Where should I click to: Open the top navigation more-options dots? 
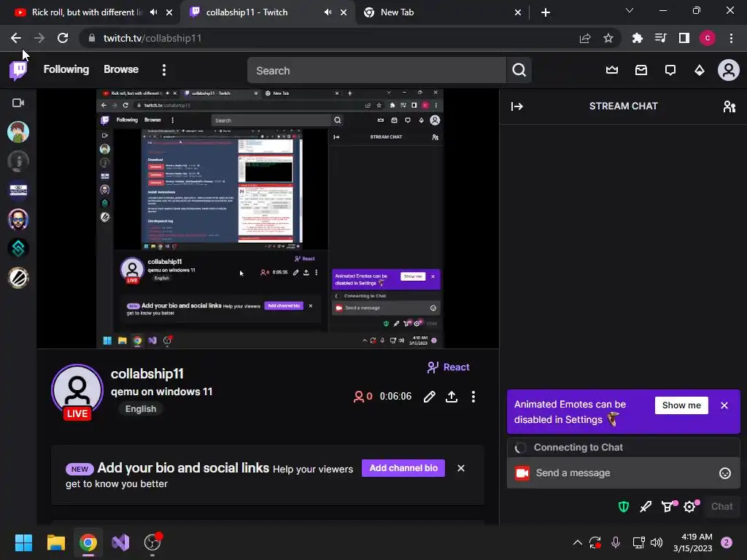point(164,71)
